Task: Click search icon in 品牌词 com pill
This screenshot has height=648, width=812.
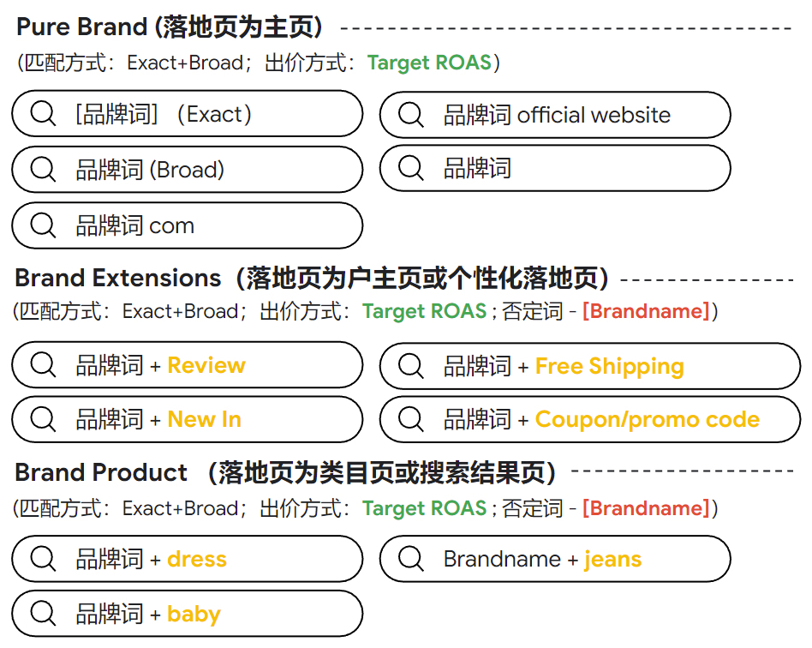Action: coord(43,225)
